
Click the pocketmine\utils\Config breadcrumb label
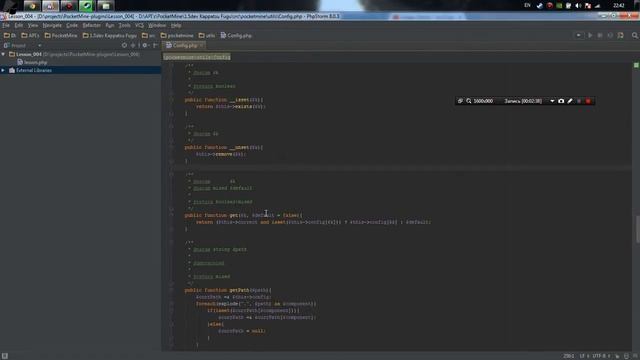pyautogui.click(x=197, y=57)
